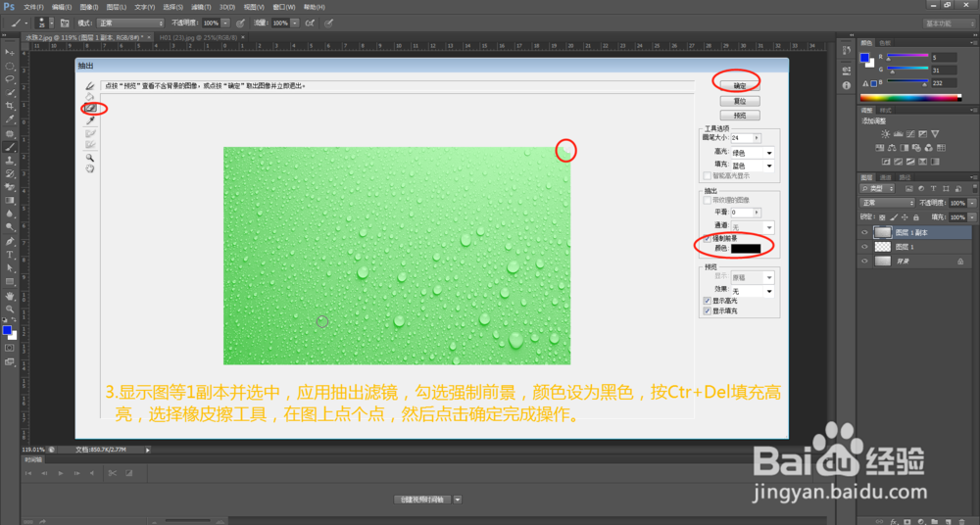This screenshot has width=980, height=525.
Task: Select the Pen tool
Action: coord(10,241)
